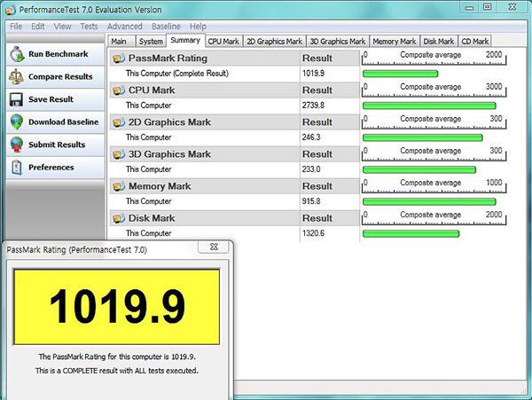Click the 3D Graphics Mark header icon
The image size is (532, 400).
pos(119,154)
